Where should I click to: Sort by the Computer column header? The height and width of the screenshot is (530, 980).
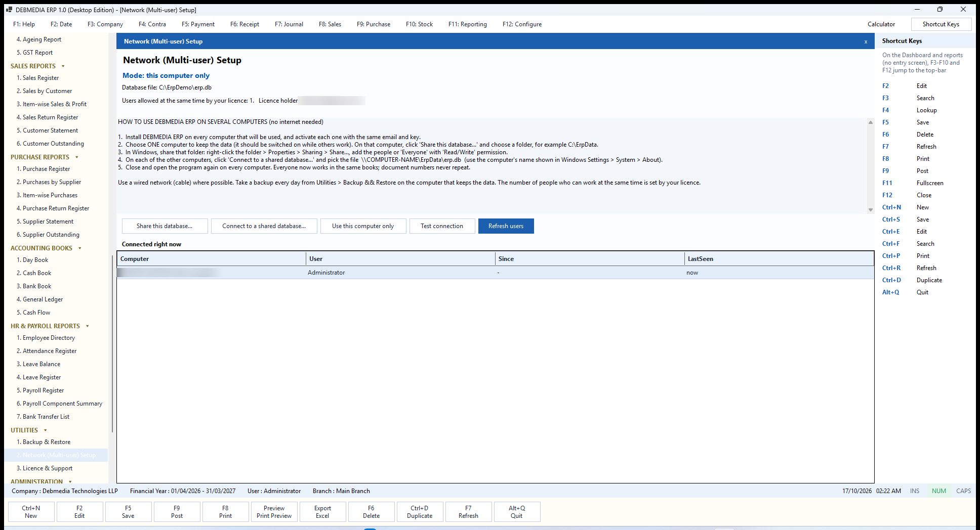(212, 258)
